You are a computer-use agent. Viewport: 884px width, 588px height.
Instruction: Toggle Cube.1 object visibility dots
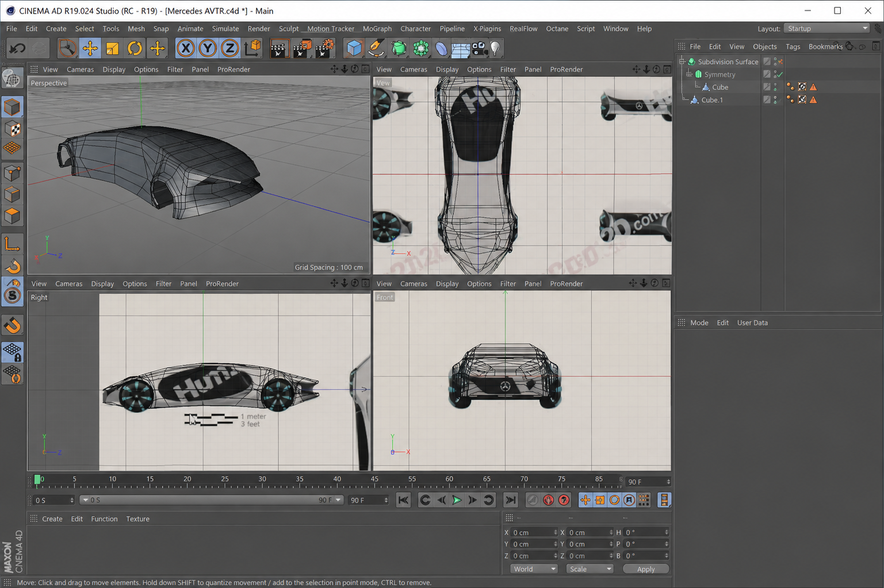click(775, 99)
